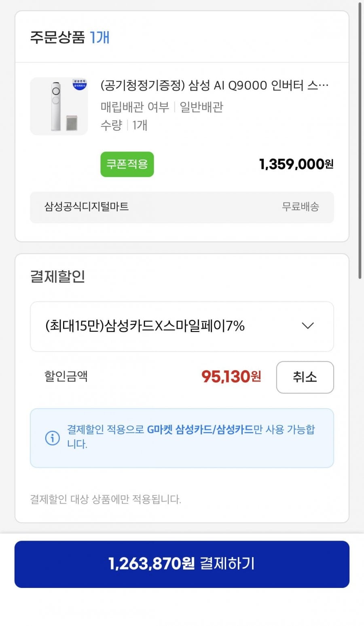The height and width of the screenshot is (626, 364).
Task: Click the 수량 1개 quantity text
Action: (x=124, y=125)
